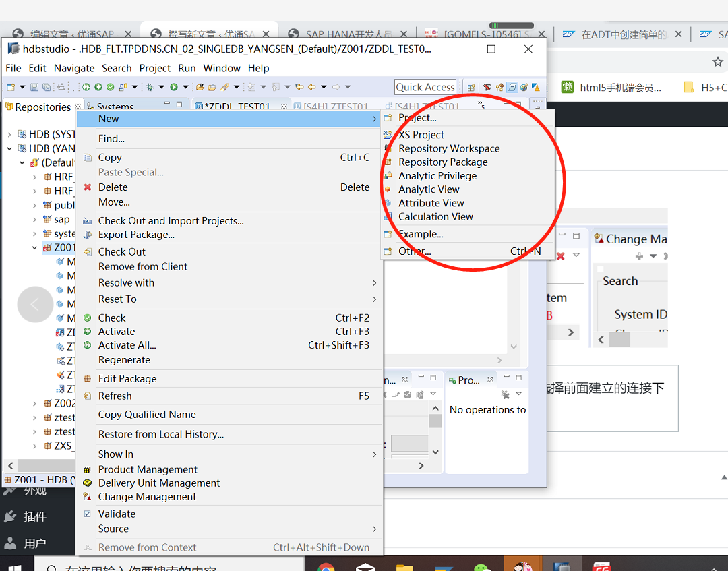Image resolution: width=728 pixels, height=571 pixels.
Task: Switch to the Repositories view tab
Action: tap(42, 107)
